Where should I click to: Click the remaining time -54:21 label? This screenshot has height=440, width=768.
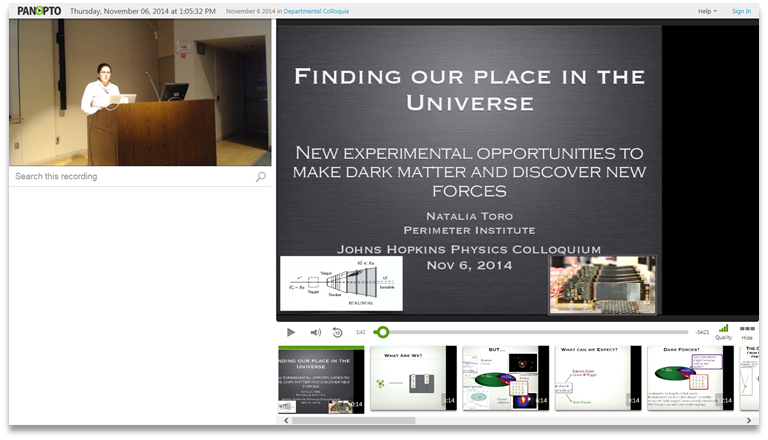pyautogui.click(x=702, y=332)
